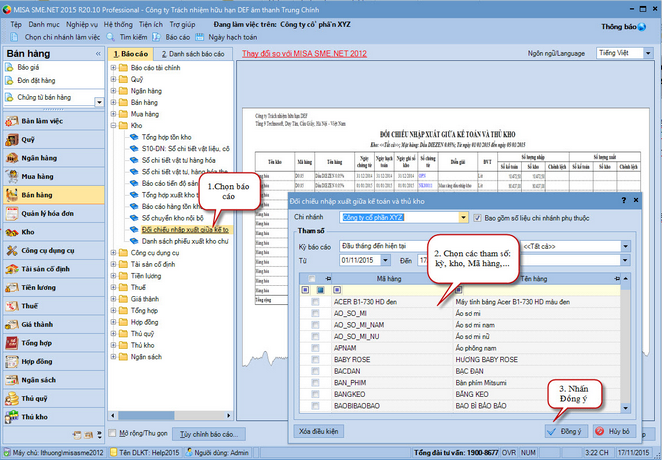Open Giá thành module in sidebar
This screenshot has height=460, width=662.
(x=54, y=325)
